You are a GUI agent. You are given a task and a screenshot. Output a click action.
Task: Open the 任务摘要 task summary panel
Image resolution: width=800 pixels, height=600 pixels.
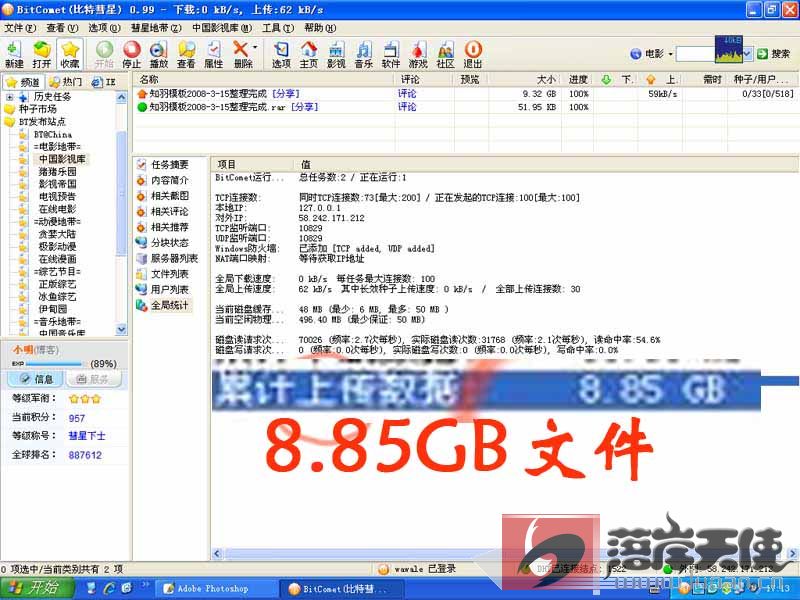click(163, 164)
